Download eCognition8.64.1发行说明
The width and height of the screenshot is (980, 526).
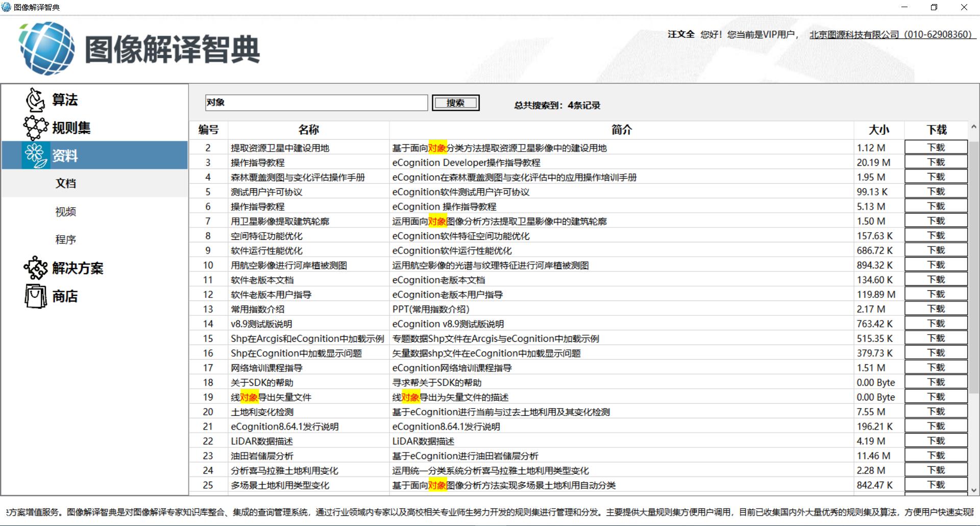[936, 426]
